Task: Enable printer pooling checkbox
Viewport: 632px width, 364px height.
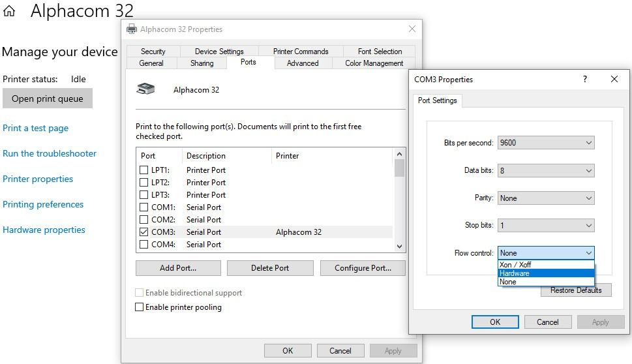Action: (x=139, y=307)
